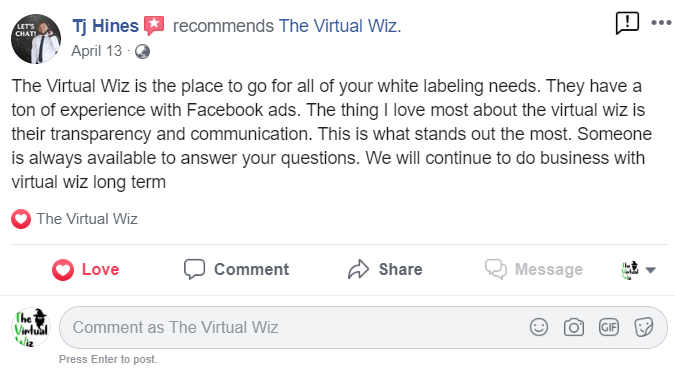
Task: Add a sticker to the comment
Action: tap(644, 327)
